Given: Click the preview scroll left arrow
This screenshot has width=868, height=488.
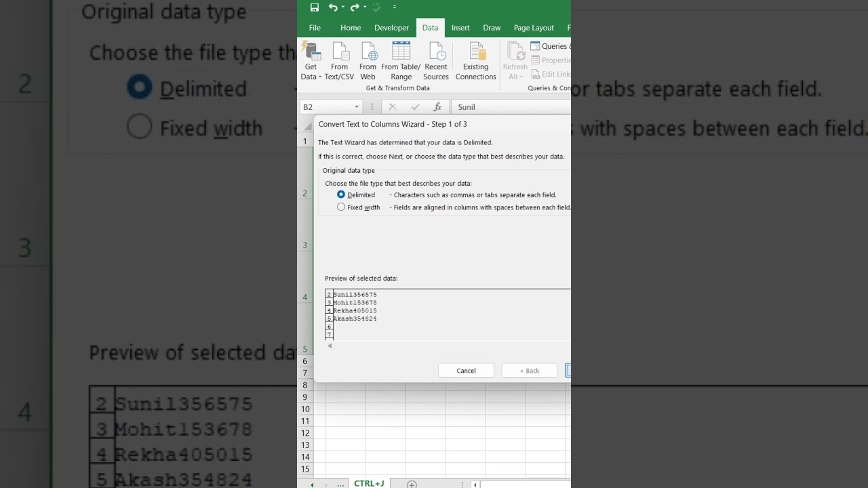Looking at the screenshot, I should 330,346.
